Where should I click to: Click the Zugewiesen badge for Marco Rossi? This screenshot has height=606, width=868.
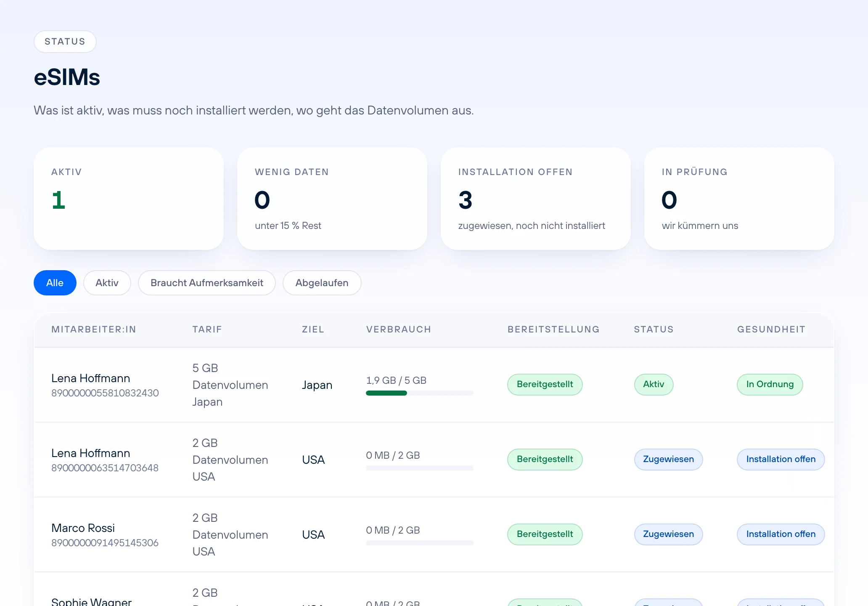(x=669, y=534)
